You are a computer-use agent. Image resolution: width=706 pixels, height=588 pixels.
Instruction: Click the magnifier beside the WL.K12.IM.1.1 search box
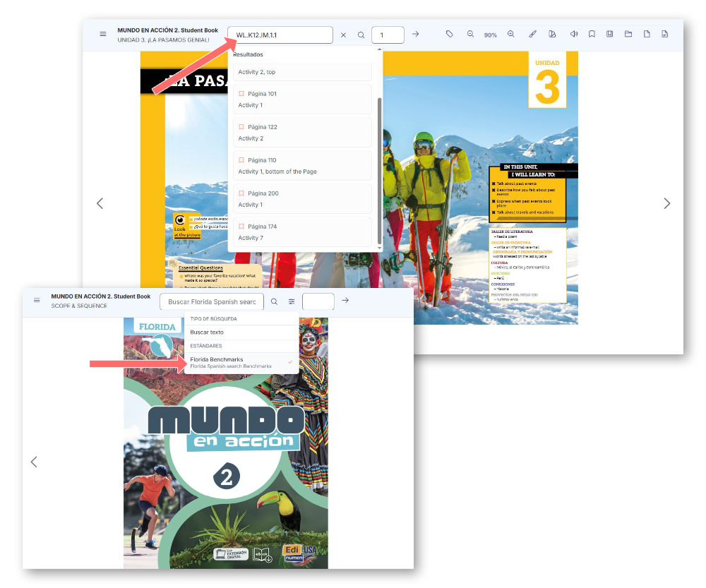[361, 35]
